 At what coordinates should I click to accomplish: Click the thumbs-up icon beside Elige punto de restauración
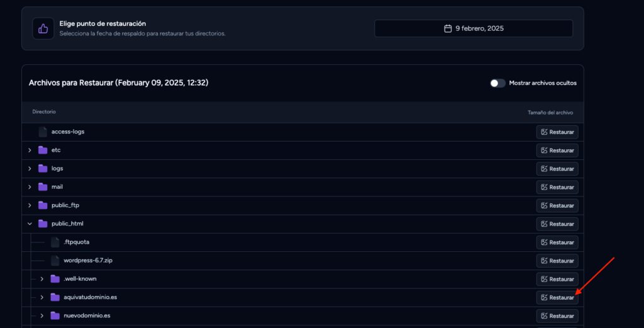pos(43,28)
